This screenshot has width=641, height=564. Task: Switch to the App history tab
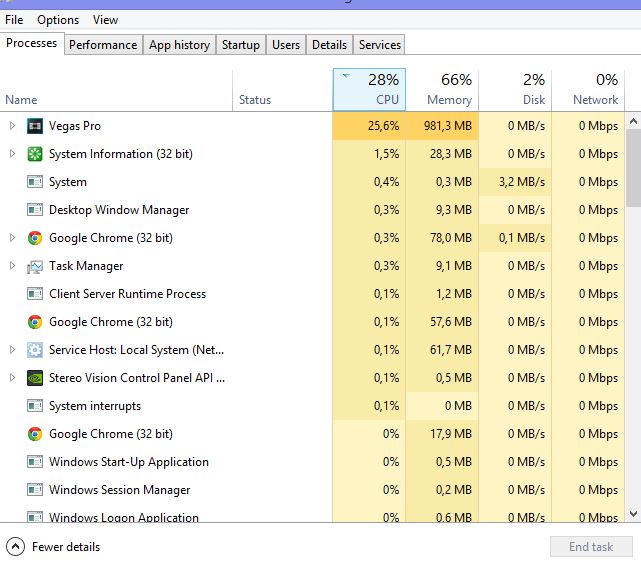(x=179, y=45)
